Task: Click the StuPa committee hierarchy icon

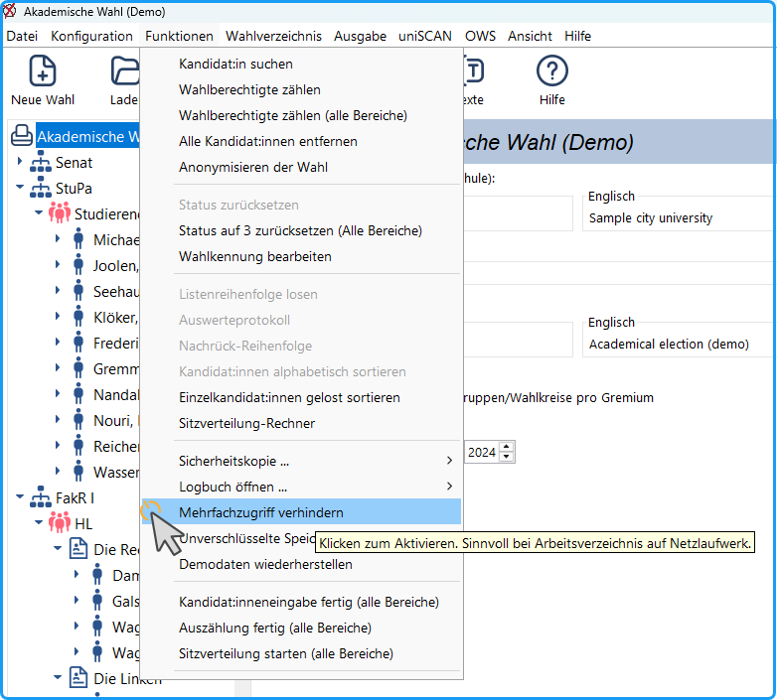Action: point(40,188)
